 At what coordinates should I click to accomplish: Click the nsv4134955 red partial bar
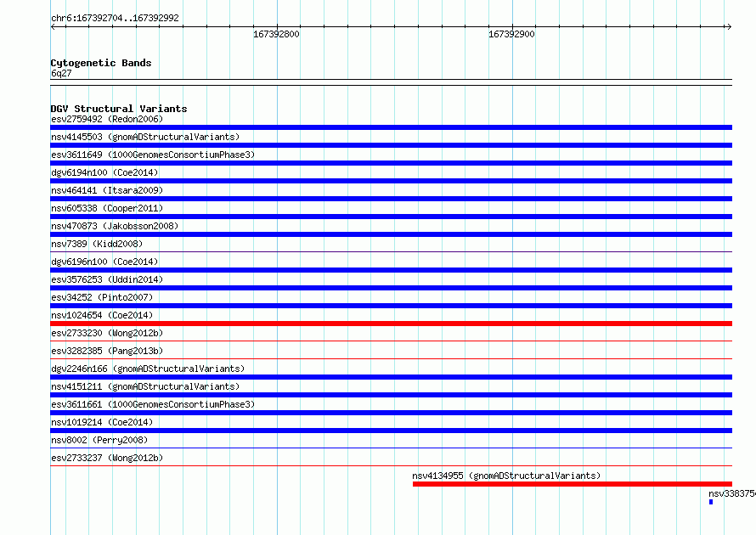tap(573, 484)
